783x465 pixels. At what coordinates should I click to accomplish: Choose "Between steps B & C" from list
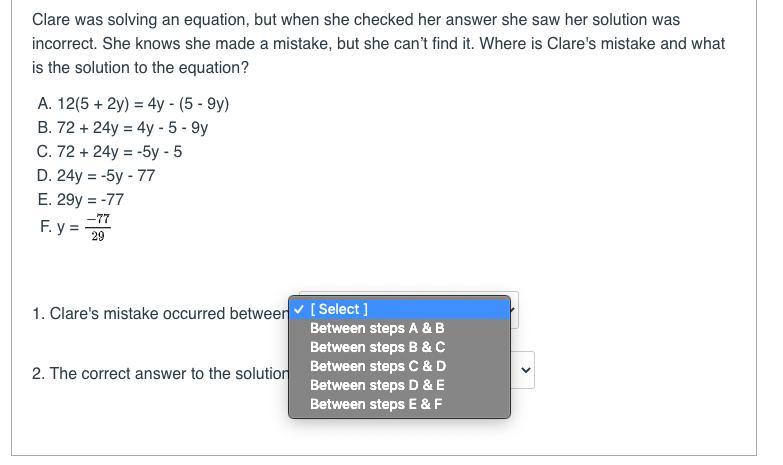coord(377,347)
